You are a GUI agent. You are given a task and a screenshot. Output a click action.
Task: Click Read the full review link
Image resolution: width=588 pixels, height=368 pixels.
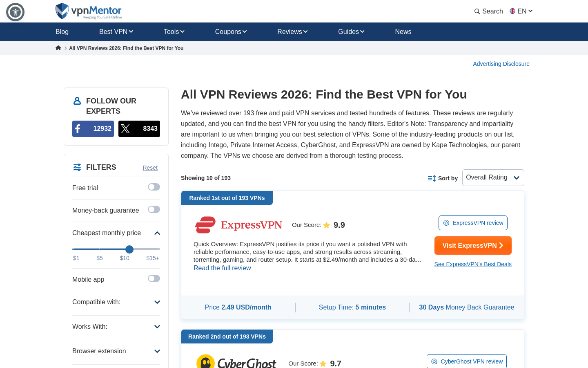coord(222,268)
